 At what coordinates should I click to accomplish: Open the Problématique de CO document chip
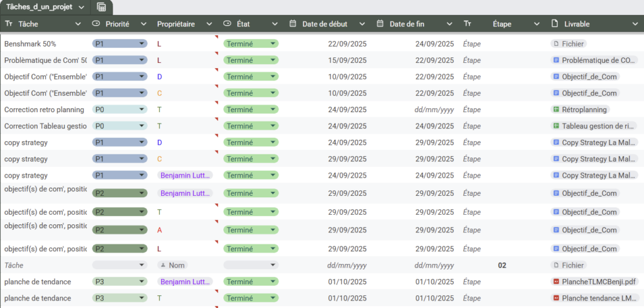tap(594, 60)
